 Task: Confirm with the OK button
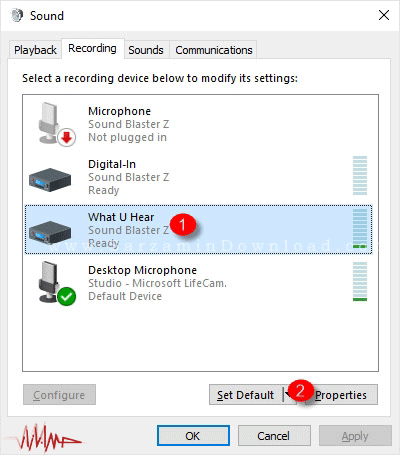(193, 436)
